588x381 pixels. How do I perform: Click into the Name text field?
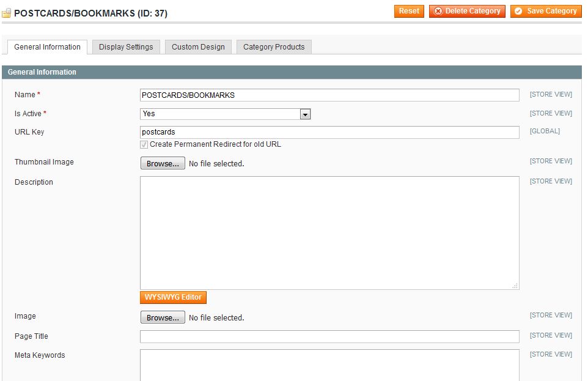(329, 95)
